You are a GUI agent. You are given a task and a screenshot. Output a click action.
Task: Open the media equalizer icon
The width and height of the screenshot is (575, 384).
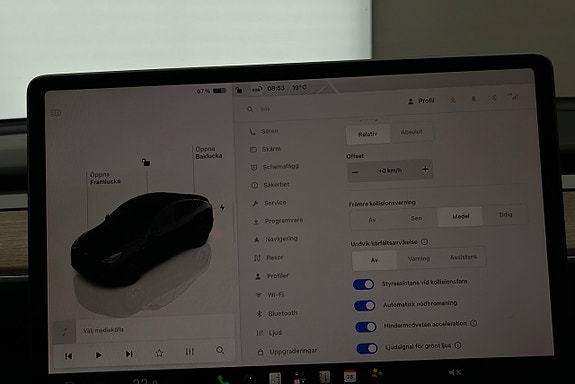[x=189, y=352]
